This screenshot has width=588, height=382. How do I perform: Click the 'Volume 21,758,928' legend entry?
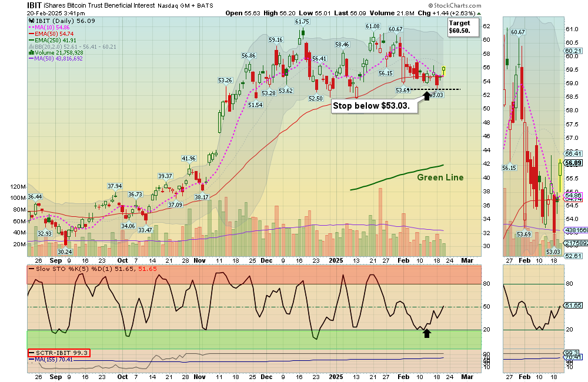coord(56,52)
